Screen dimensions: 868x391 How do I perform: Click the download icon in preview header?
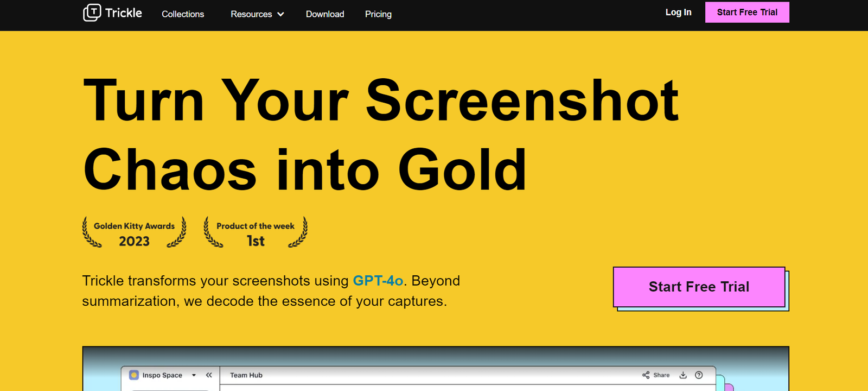point(683,375)
